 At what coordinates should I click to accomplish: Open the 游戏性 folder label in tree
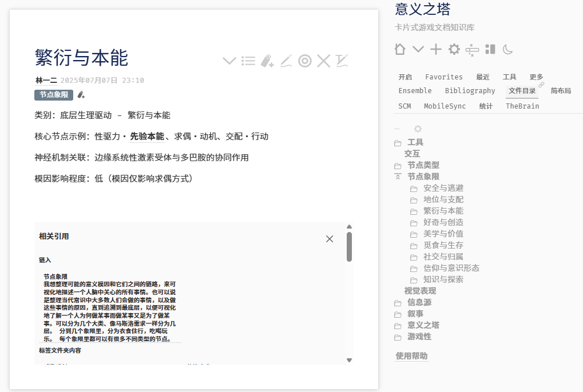click(419, 337)
